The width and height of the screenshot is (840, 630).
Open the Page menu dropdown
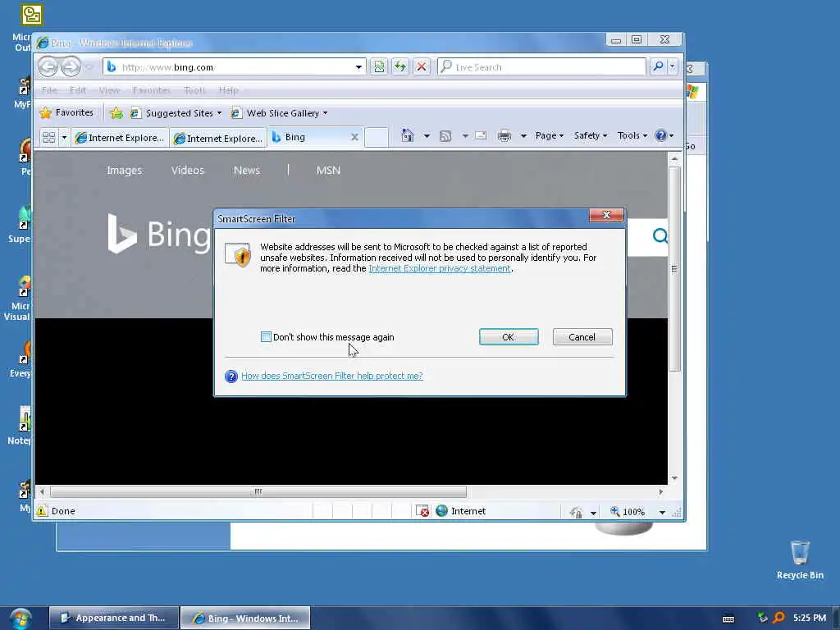[549, 135]
